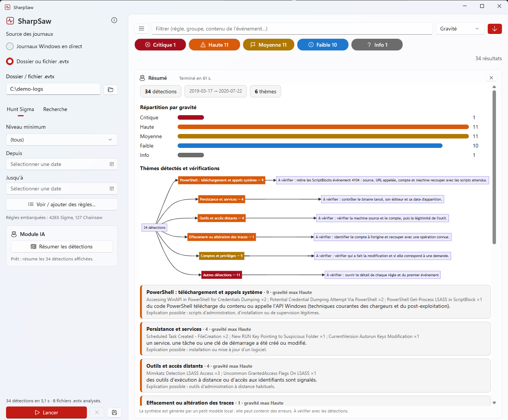Click the info icon beside SharpSaw title

[x=114, y=20]
